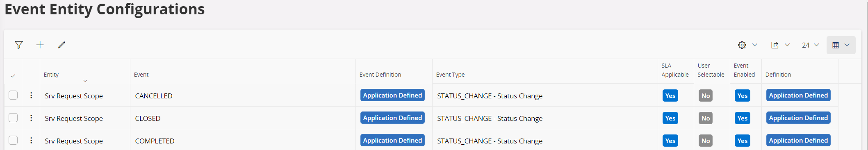Edit selected record with pencil icon
This screenshot has height=150, width=868.
tap(62, 45)
